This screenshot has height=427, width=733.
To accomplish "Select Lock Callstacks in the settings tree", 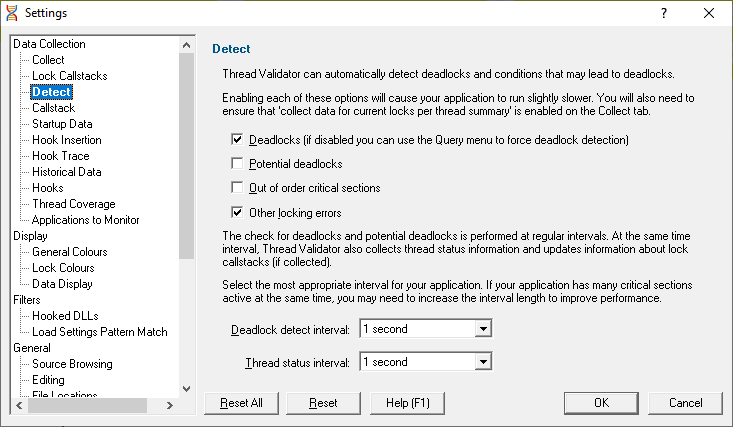I will [70, 76].
